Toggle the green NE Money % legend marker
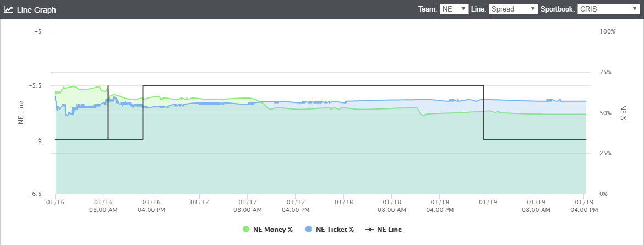The image size is (644, 245). point(246,230)
